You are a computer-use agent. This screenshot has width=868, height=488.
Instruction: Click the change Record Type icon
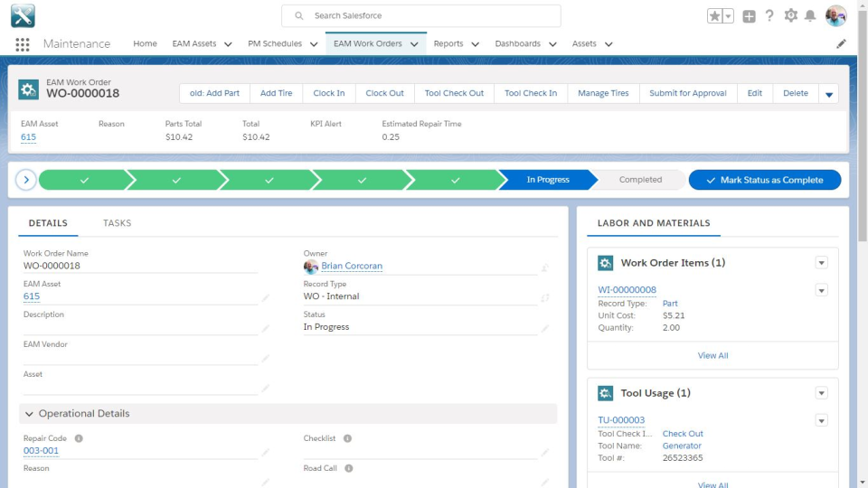545,297
